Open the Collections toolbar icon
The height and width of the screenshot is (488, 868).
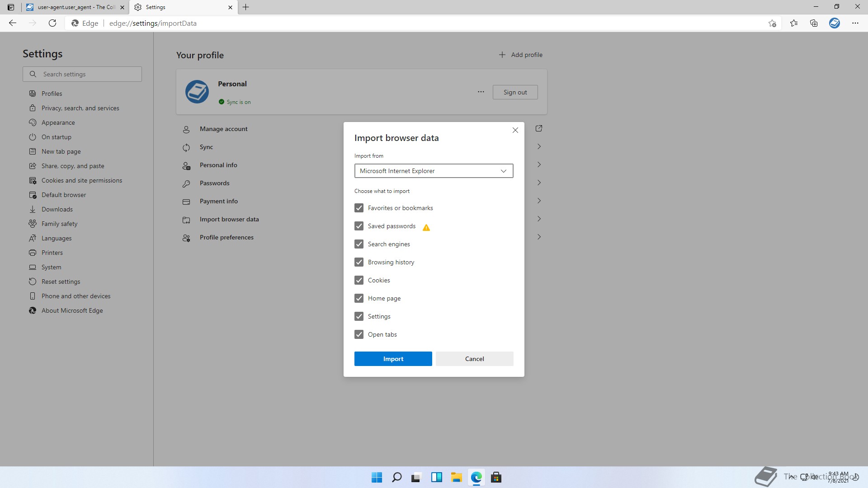click(x=814, y=23)
